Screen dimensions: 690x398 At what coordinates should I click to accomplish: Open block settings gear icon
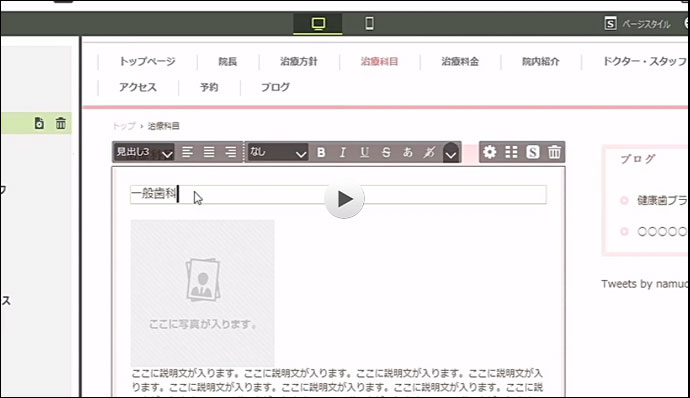pos(489,152)
